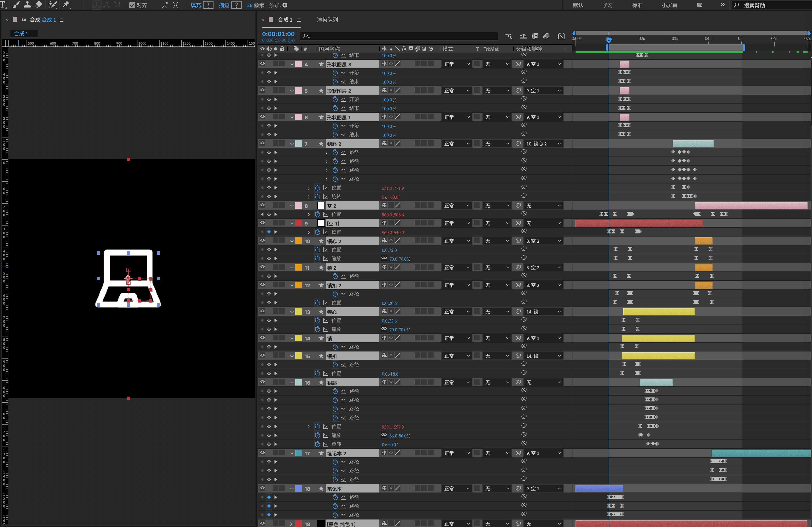Click parent pick whip of 笔记本 layer
812x527 pixels.
coord(518,489)
